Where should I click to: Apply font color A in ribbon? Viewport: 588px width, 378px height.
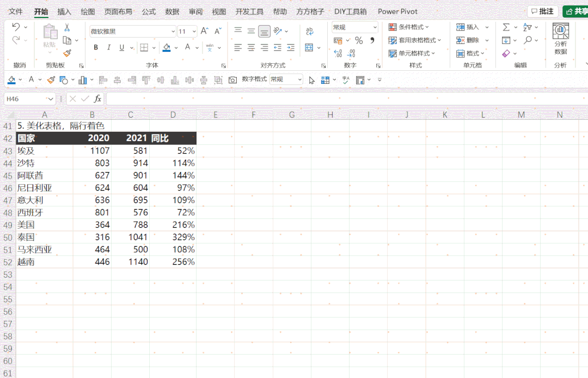187,47
